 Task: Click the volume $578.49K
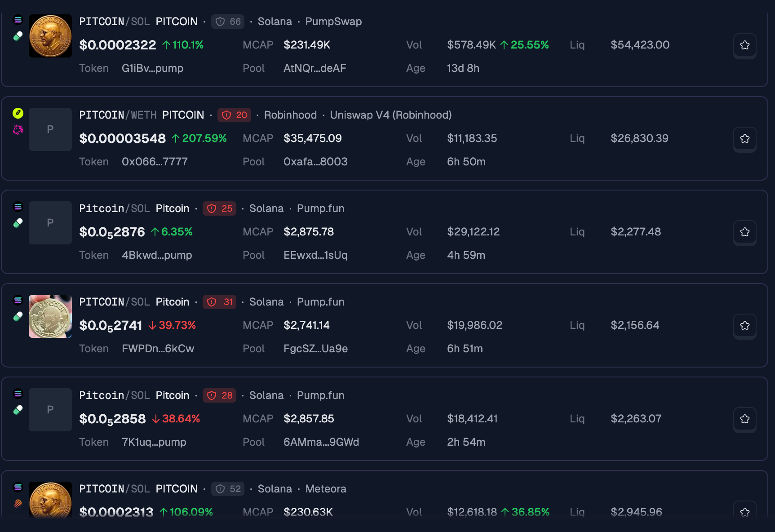click(x=471, y=45)
